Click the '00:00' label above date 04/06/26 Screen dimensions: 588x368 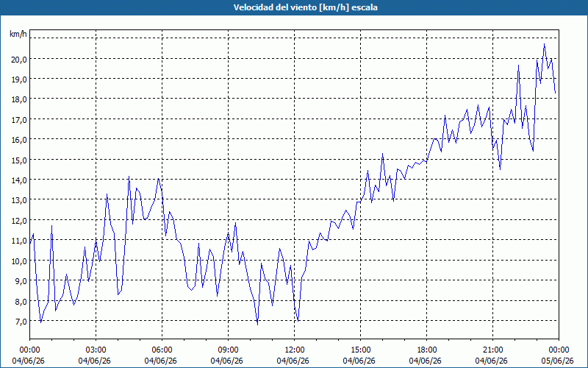pyautogui.click(x=29, y=350)
